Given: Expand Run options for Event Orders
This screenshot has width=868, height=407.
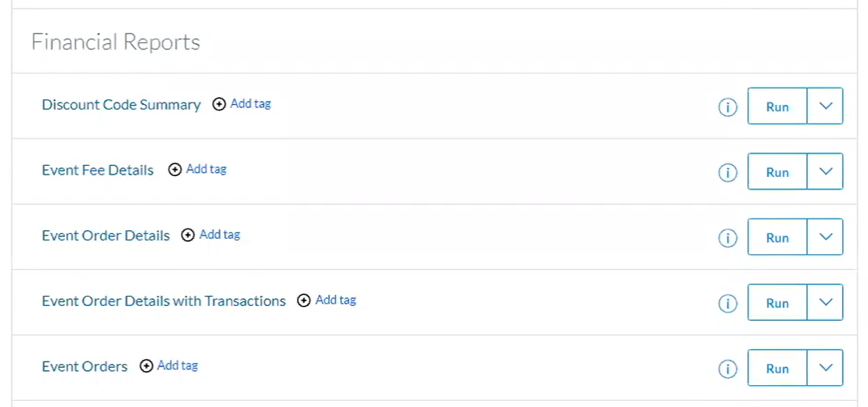Looking at the screenshot, I should point(826,367).
